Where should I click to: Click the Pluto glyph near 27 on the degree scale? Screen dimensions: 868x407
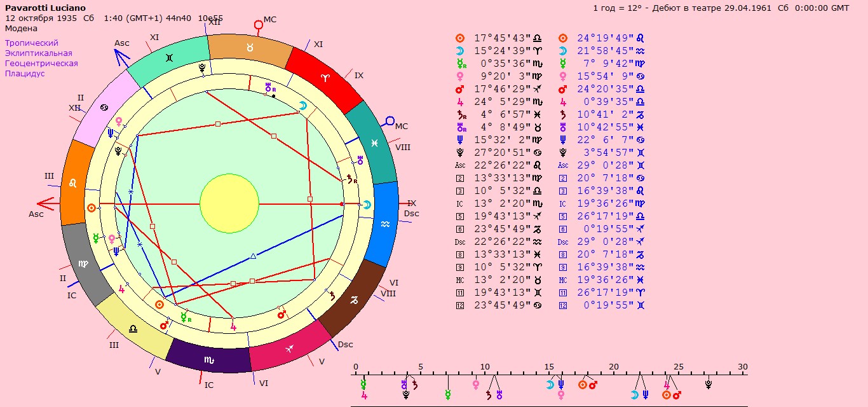[x=709, y=385]
